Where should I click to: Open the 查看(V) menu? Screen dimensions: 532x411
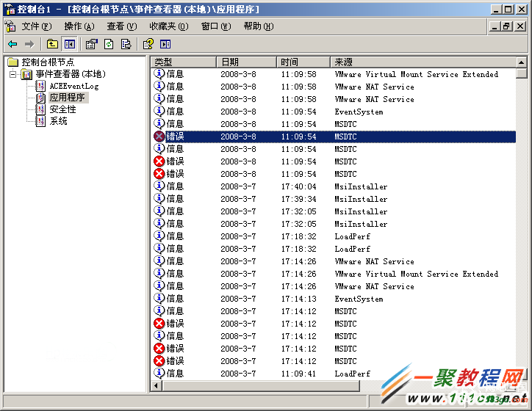(x=122, y=26)
